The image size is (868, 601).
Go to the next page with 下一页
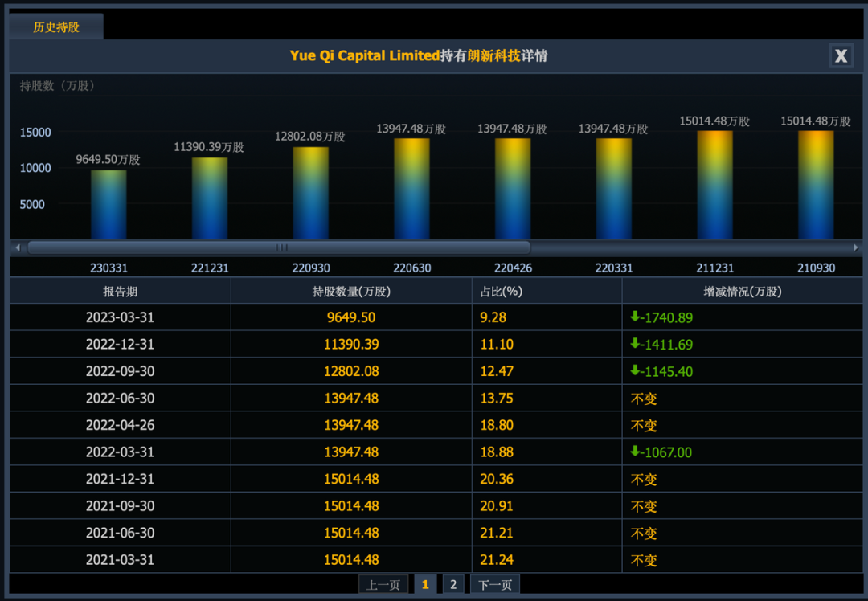coord(495,584)
